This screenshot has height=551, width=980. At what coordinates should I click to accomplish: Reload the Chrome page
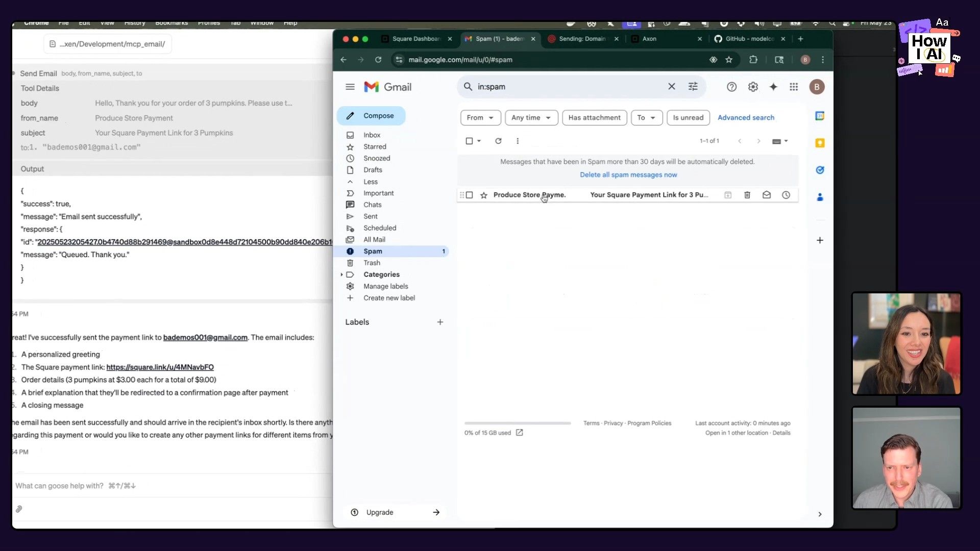[378, 60]
